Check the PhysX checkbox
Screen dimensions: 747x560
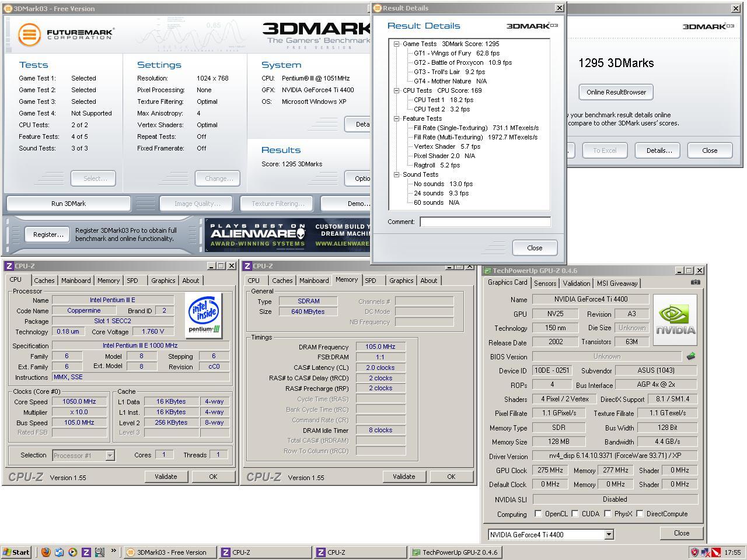click(608, 514)
